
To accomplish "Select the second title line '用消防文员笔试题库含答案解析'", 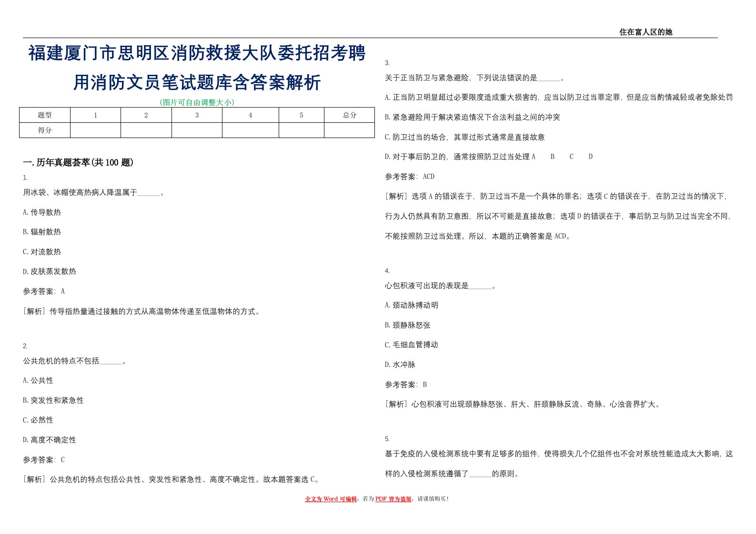I will 197,82.
